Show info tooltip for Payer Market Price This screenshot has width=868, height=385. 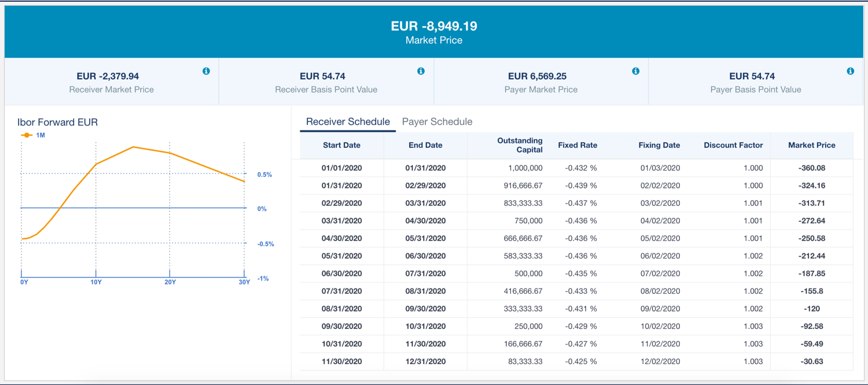(635, 71)
